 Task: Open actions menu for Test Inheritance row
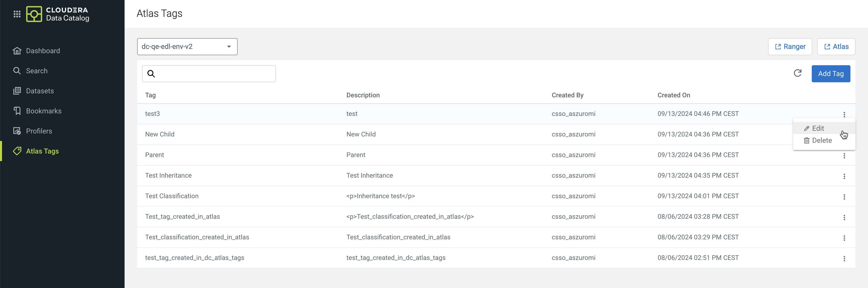click(844, 176)
